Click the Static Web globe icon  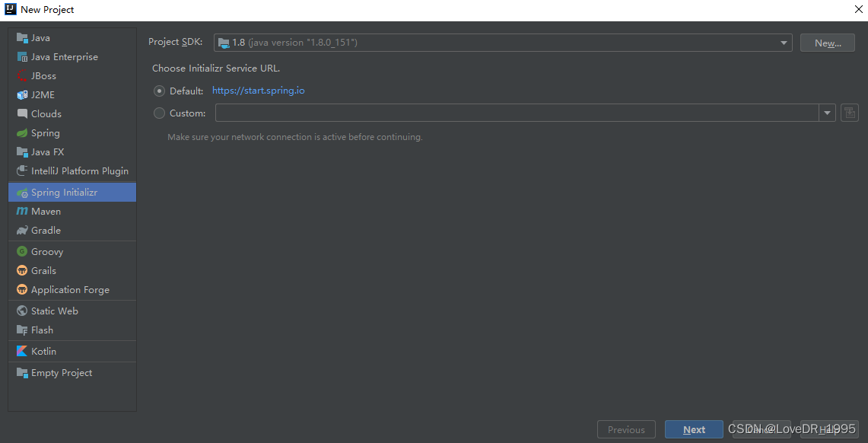point(22,311)
